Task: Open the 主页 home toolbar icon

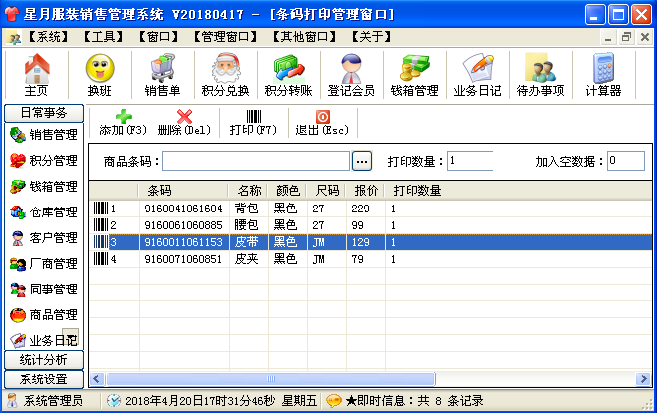Action: (x=37, y=75)
